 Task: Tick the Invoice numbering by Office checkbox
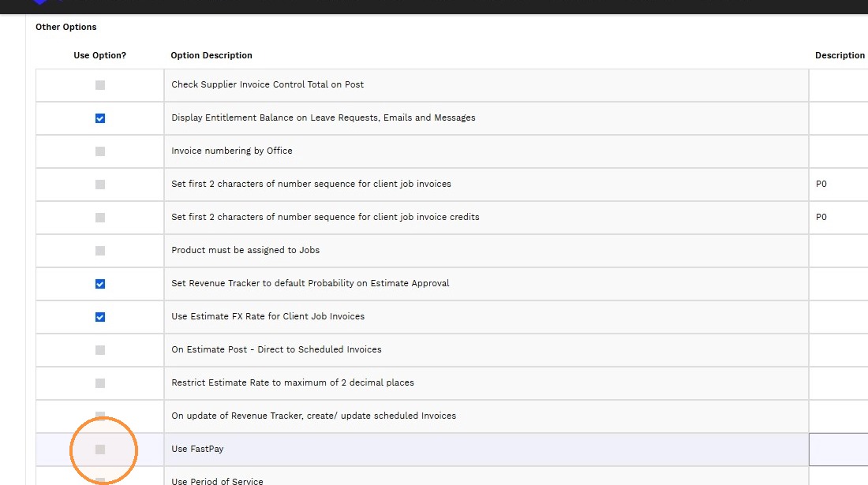(x=100, y=151)
